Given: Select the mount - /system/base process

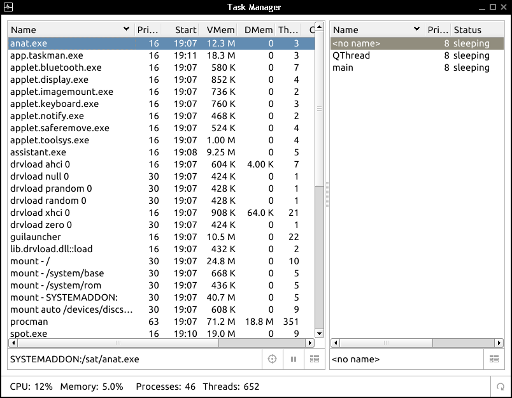Looking at the screenshot, I should point(161,273).
